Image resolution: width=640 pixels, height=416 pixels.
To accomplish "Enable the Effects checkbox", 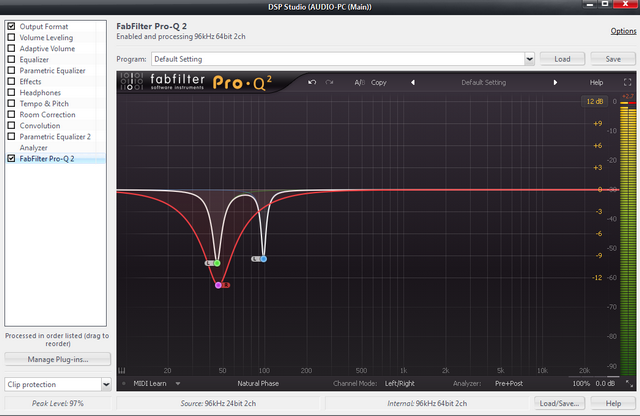I will (x=11, y=81).
